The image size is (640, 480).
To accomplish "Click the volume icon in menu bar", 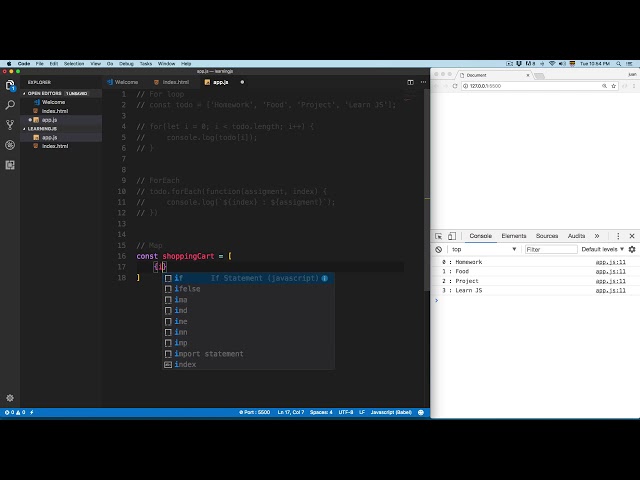I will pos(562,64).
